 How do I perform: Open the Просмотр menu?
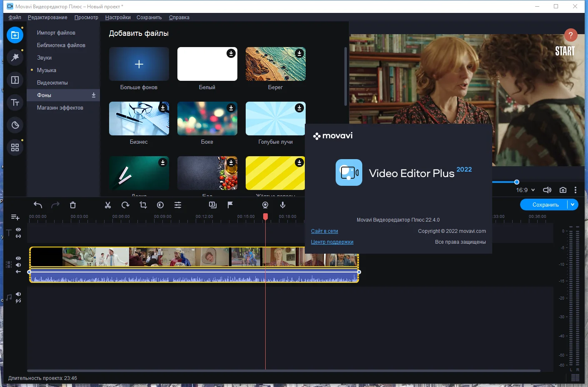(86, 17)
